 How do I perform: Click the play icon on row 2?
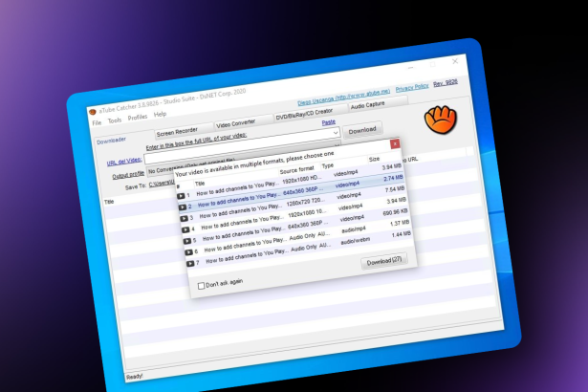pyautogui.click(x=183, y=207)
